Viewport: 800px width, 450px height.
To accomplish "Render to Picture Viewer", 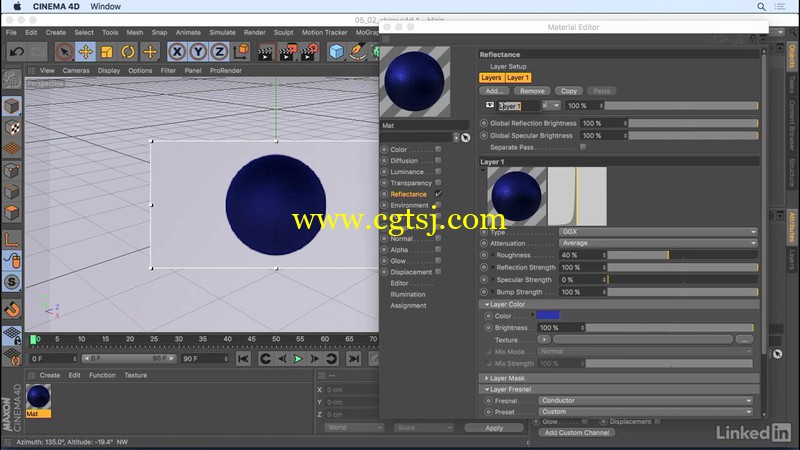I will tap(287, 52).
